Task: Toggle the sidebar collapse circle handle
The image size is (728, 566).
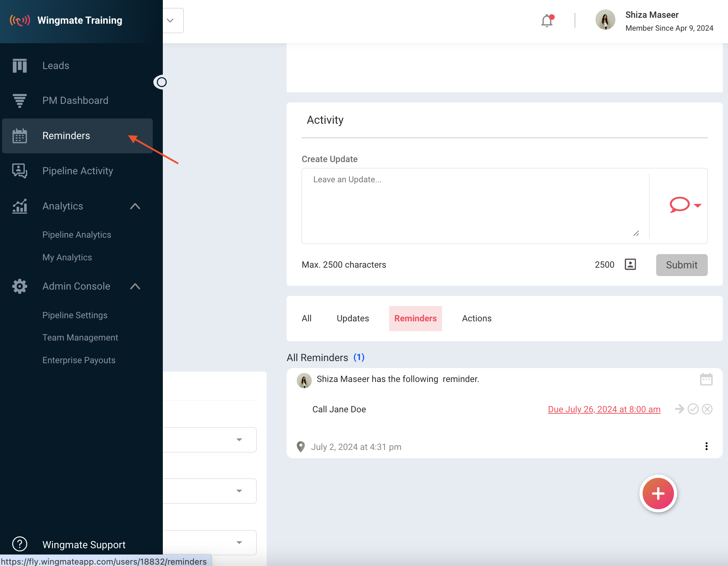Action: tap(161, 82)
